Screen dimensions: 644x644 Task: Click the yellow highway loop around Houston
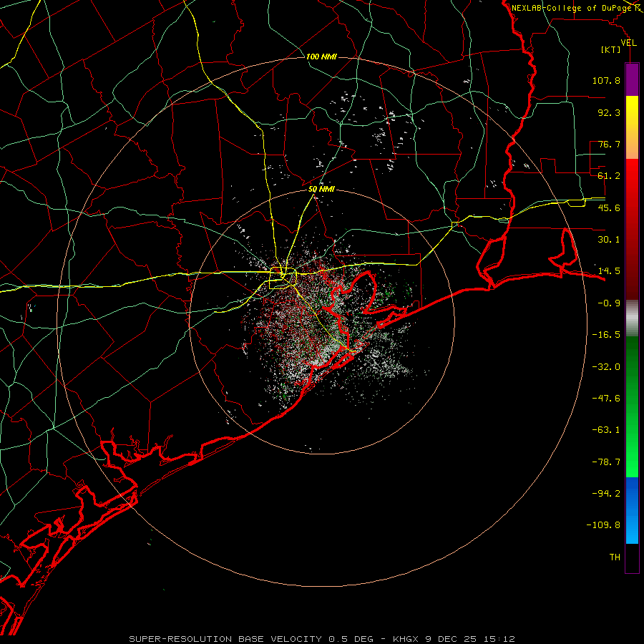(x=283, y=278)
